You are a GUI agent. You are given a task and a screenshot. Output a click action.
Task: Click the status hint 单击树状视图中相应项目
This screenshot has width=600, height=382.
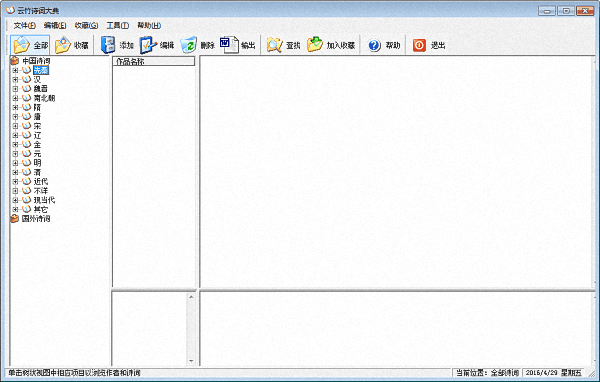click(75, 372)
